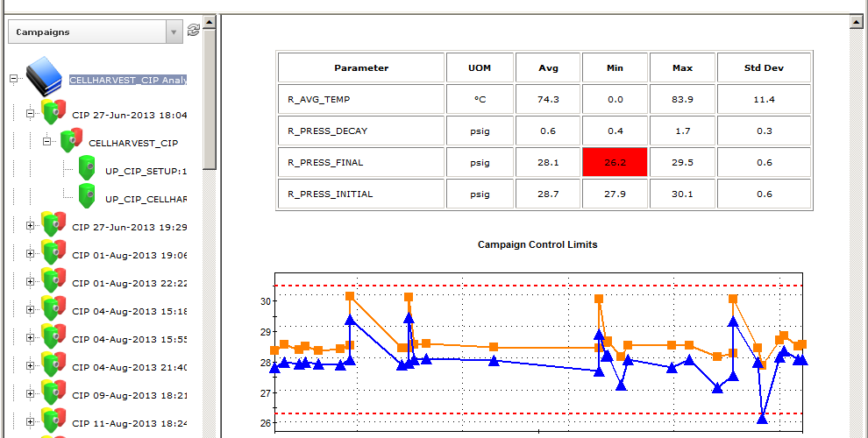868x438 pixels.
Task: Click the first orange square data point
Action: click(274, 350)
